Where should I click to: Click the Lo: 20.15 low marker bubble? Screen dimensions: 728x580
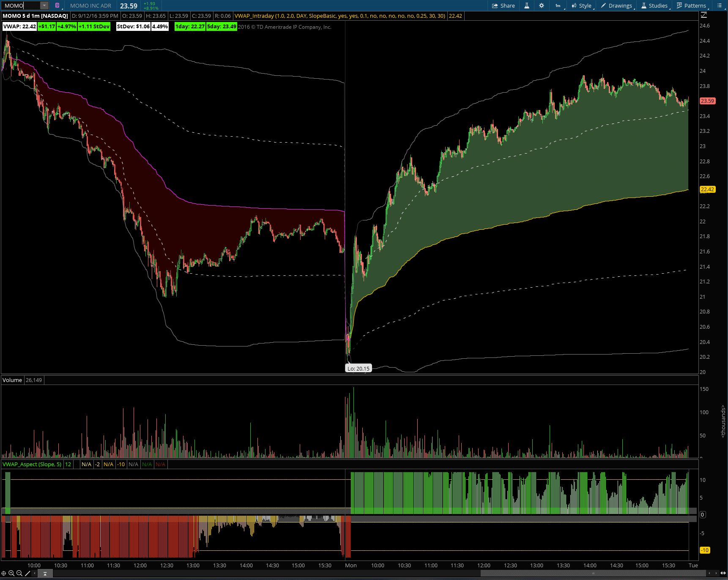click(359, 368)
